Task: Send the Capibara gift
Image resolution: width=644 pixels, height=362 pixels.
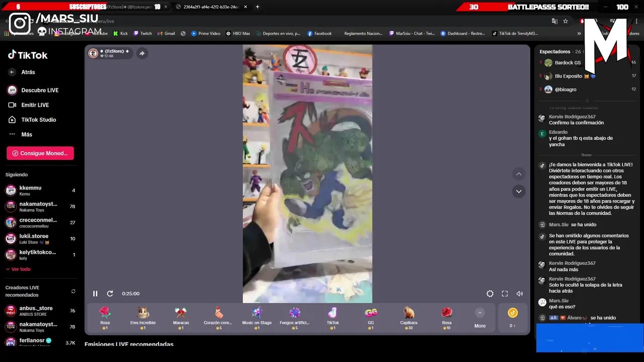Action: (x=409, y=318)
